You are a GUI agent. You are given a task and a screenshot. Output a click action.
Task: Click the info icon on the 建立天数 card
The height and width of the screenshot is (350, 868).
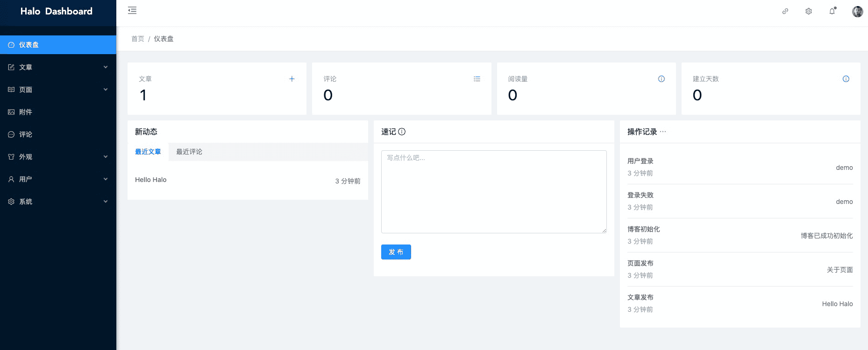point(846,79)
